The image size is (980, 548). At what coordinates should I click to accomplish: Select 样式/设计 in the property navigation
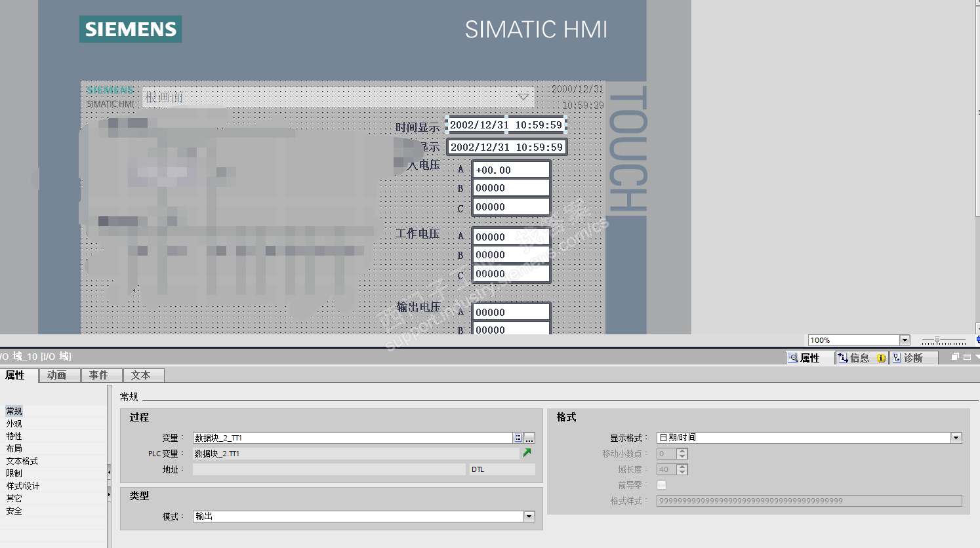pos(23,486)
